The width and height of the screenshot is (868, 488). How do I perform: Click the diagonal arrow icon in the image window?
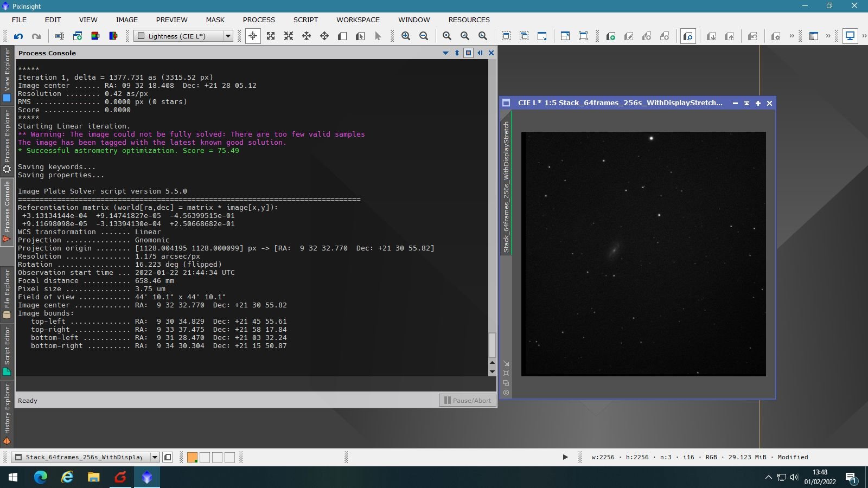506,363
